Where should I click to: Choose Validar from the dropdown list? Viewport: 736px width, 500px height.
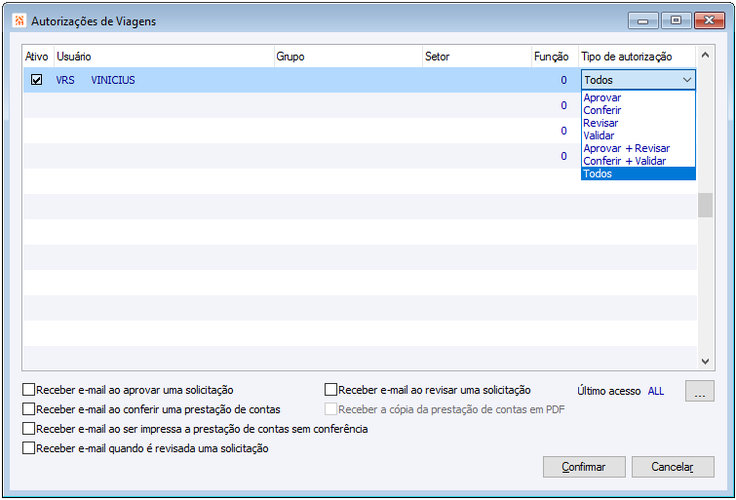point(638,136)
